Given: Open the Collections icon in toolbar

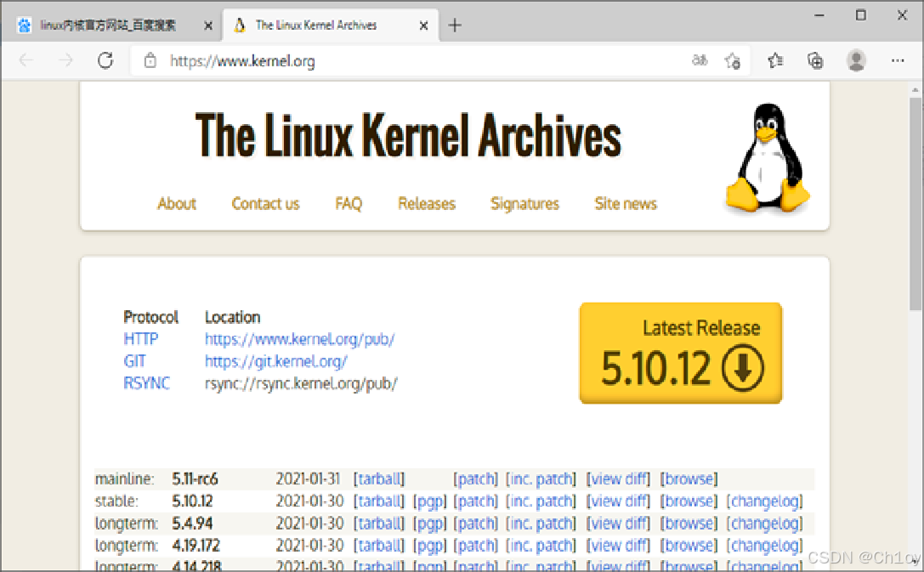Looking at the screenshot, I should point(815,60).
